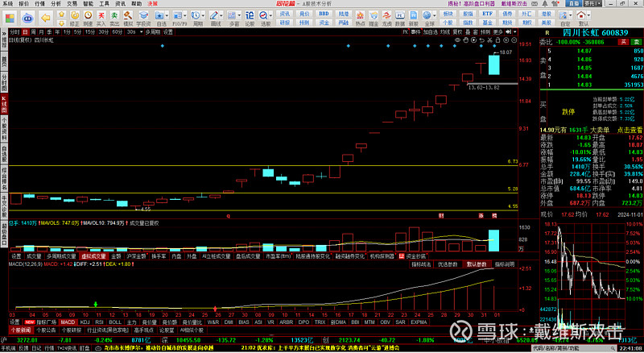Click the hand pan icon above chart
644x353 pixels.
pyautogui.click(x=465, y=40)
